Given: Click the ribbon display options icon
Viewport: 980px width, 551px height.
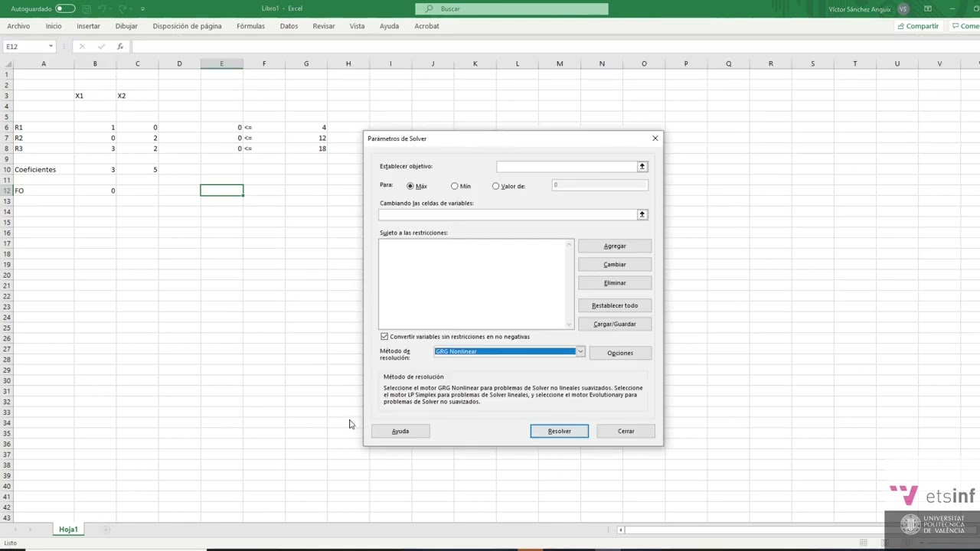Looking at the screenshot, I should coord(928,8).
